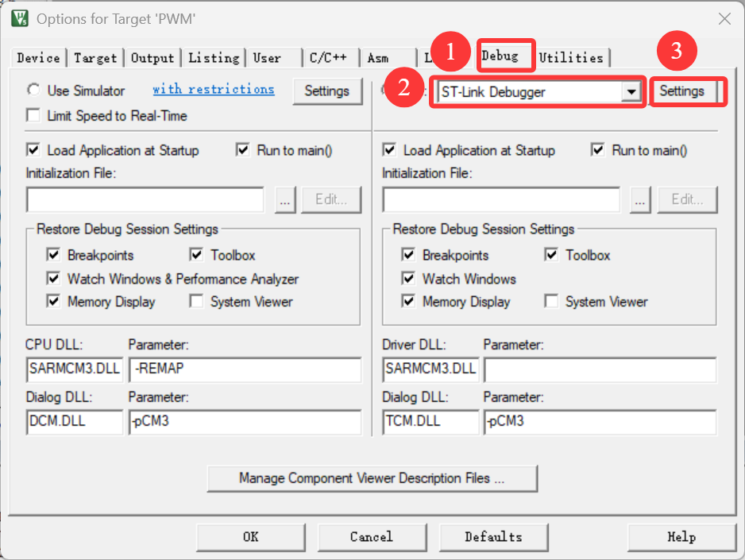Click the Driver DLL Parameter field
This screenshot has height=560, width=745.
tap(600, 369)
